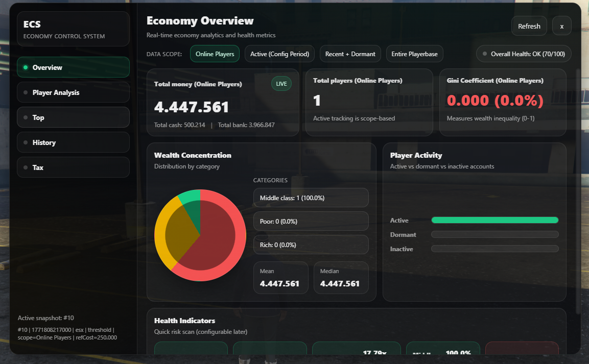The image size is (589, 364).
Task: Open the History sidebar page
Action: (73, 142)
